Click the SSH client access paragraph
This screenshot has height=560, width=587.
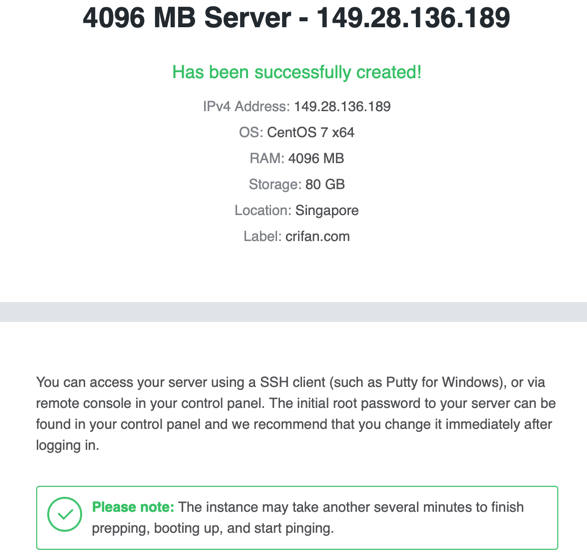(x=296, y=414)
